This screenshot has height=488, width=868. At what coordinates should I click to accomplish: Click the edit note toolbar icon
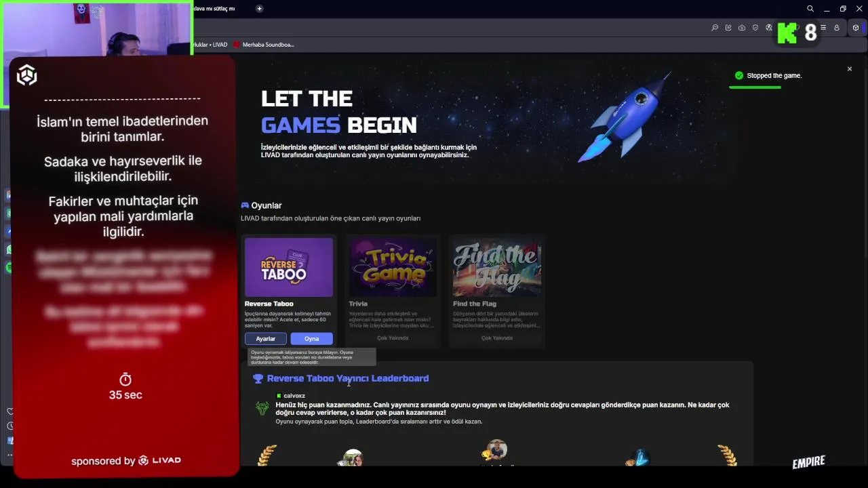tap(728, 28)
